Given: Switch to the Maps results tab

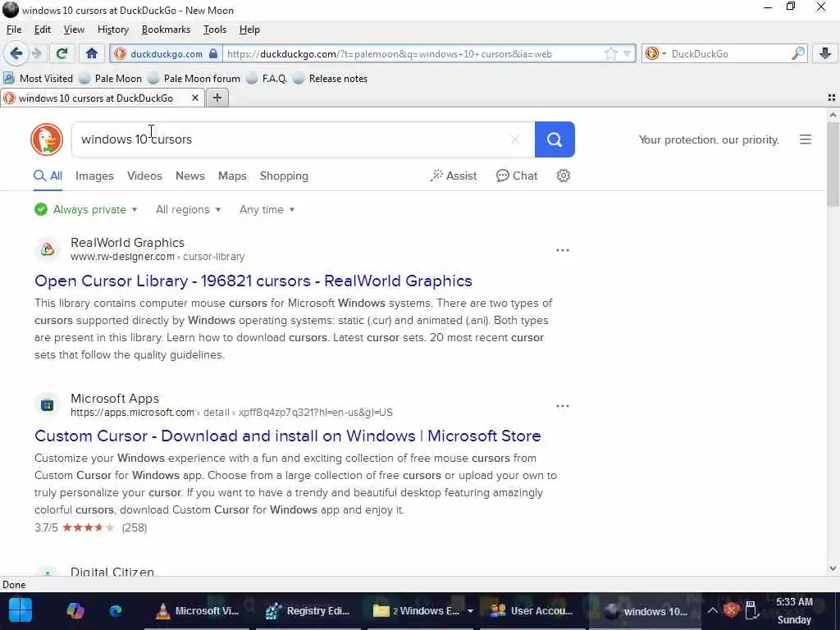Looking at the screenshot, I should click(x=232, y=176).
